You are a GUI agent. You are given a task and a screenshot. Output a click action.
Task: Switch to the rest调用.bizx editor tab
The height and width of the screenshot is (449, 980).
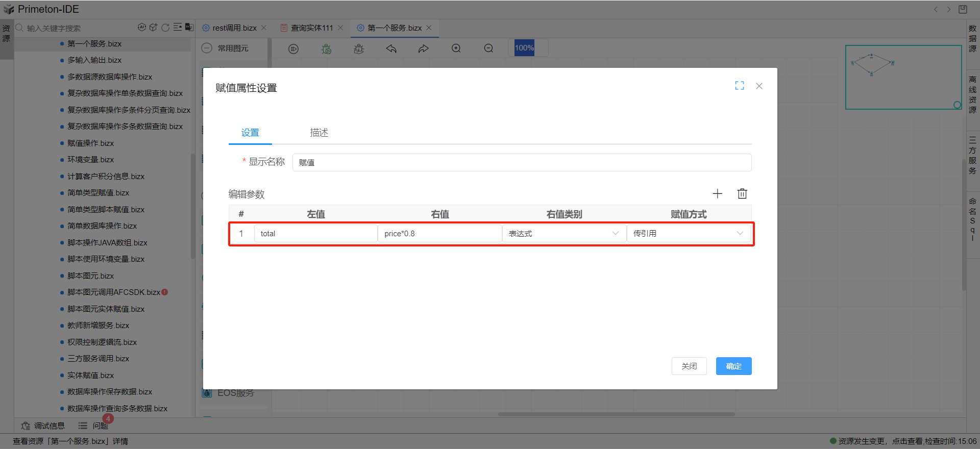(x=234, y=28)
